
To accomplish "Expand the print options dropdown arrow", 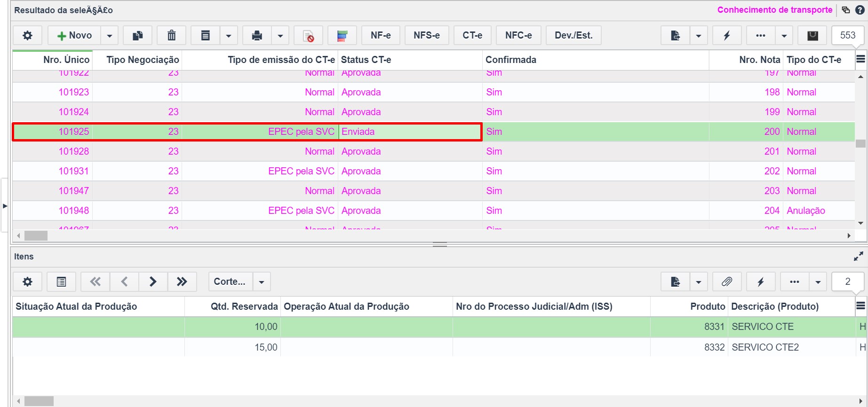I will point(280,35).
